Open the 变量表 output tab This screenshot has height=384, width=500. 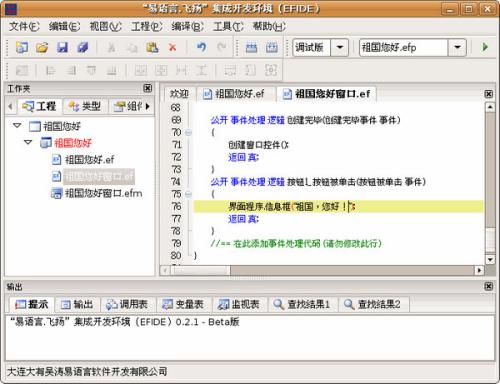[183, 304]
